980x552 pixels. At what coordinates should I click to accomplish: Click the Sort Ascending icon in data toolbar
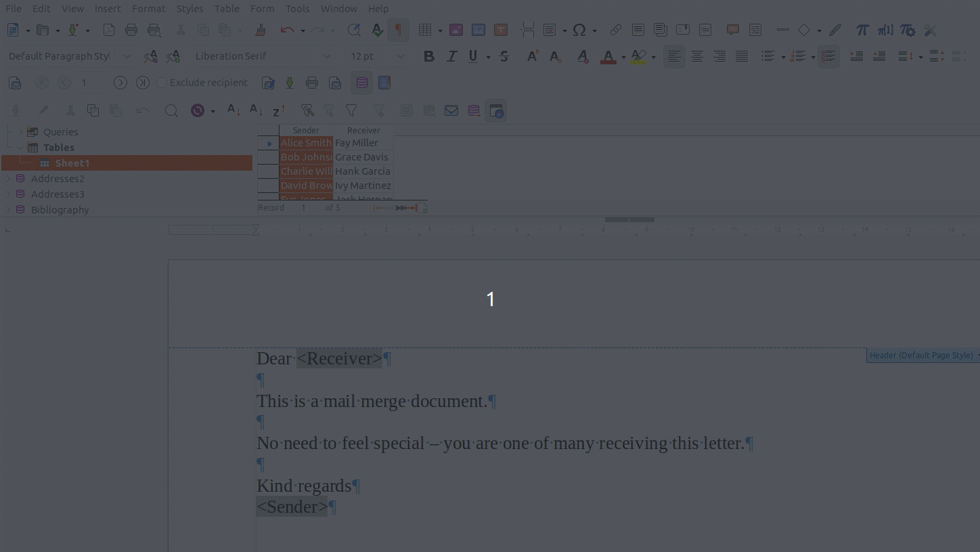click(233, 110)
